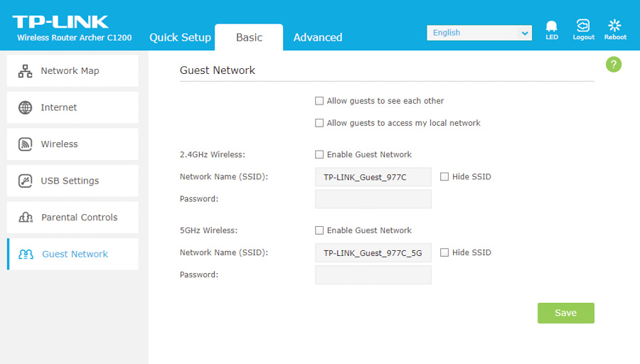
Task: Click the '2.4GHz Wireless:' label
Action: (x=212, y=155)
